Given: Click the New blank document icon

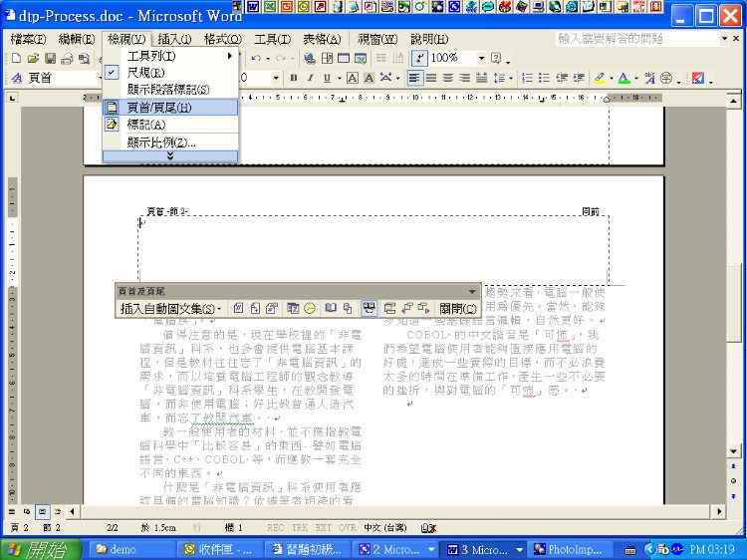Looking at the screenshot, I should point(16,59).
